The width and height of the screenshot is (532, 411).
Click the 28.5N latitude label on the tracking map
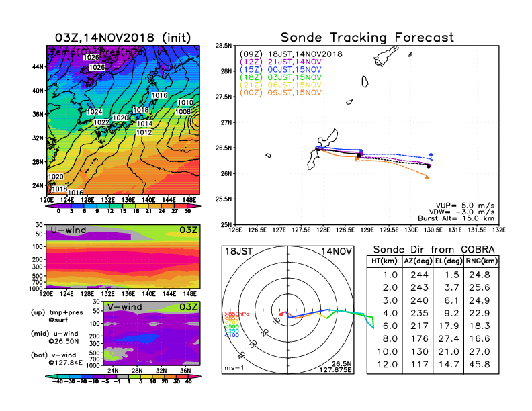pos(224,46)
